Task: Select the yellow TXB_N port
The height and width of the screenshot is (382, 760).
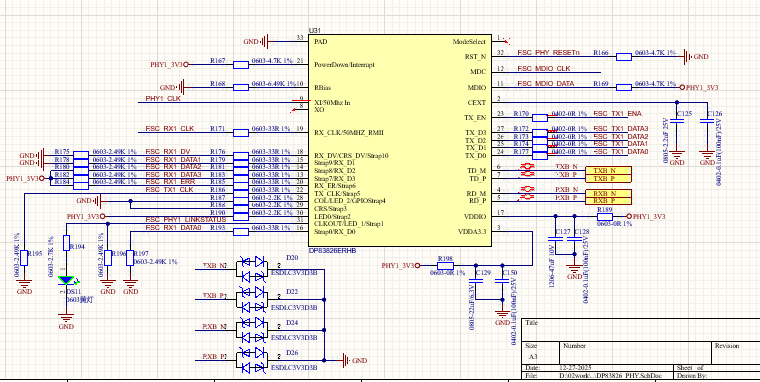Action: 608,171
